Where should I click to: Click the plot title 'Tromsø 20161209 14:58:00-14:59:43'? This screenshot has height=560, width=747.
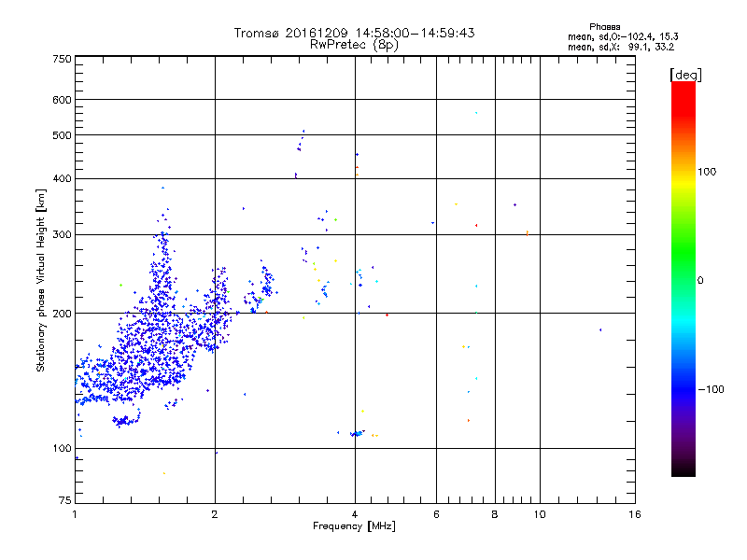354,33
